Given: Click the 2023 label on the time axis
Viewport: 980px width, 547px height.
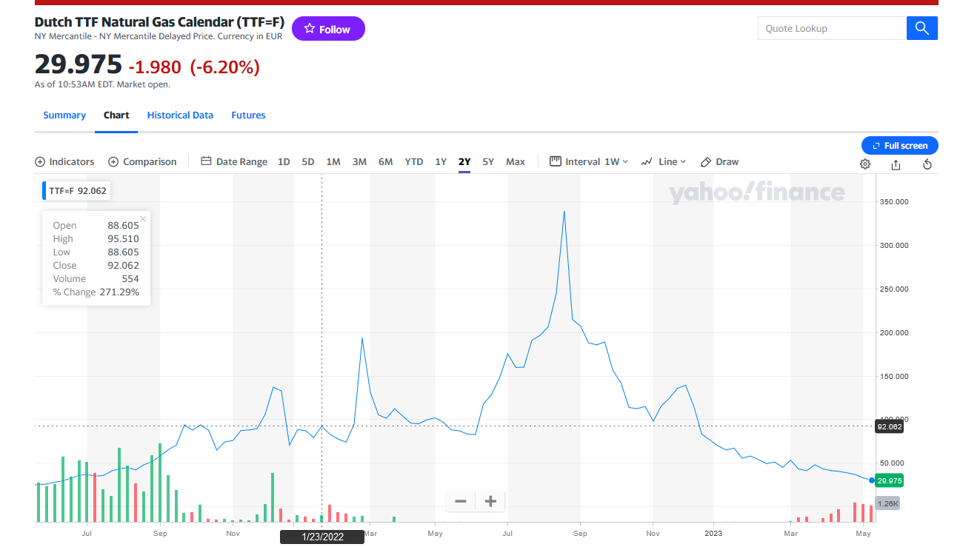Looking at the screenshot, I should pos(713,533).
